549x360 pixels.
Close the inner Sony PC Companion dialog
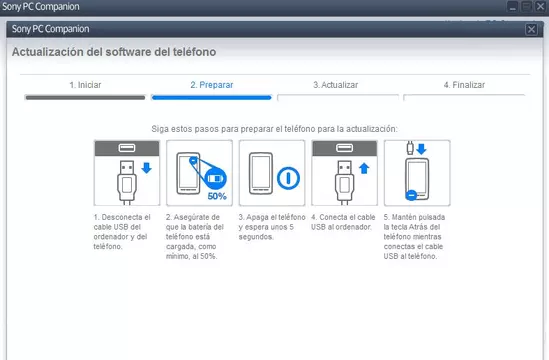click(x=531, y=29)
